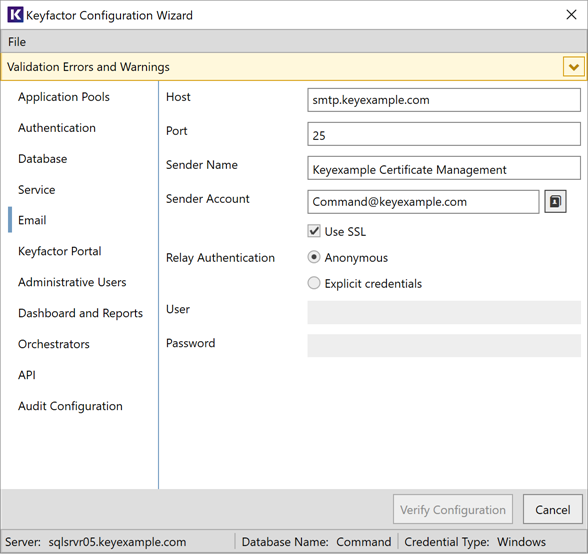Click the 'Port' label text
Image resolution: width=588 pixels, height=554 pixels.
177,131
